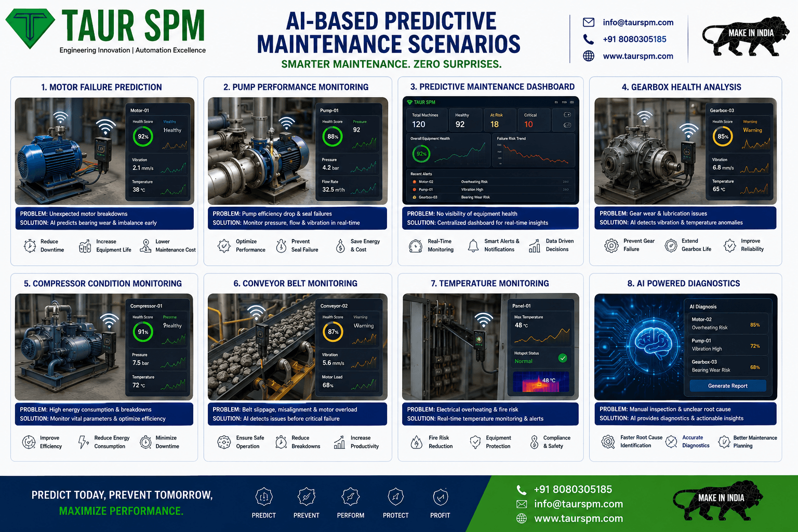Click the Improve Reliability icon
The width and height of the screenshot is (798, 532).
point(730,245)
